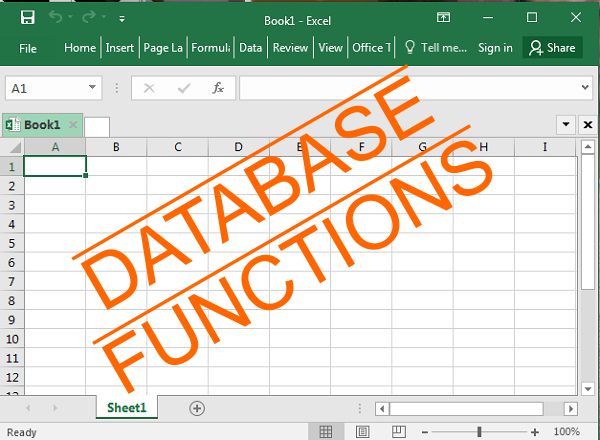Click the Insert Function fx icon

click(x=218, y=88)
